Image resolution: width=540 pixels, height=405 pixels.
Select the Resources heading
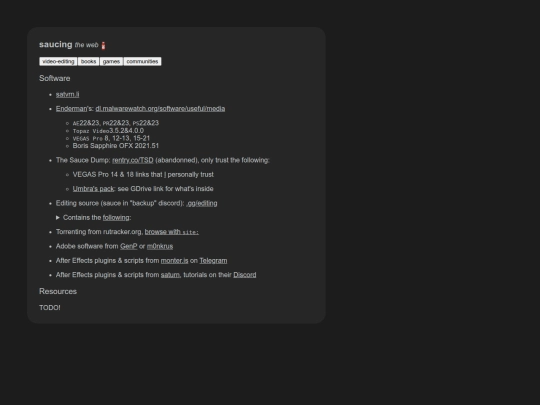[x=58, y=291]
